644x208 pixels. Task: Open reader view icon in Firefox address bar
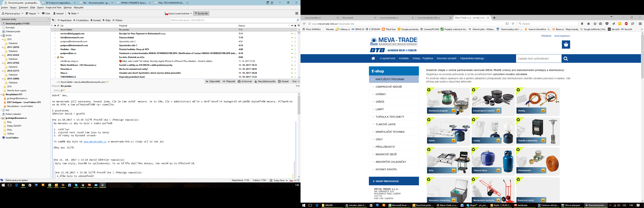pos(507,24)
